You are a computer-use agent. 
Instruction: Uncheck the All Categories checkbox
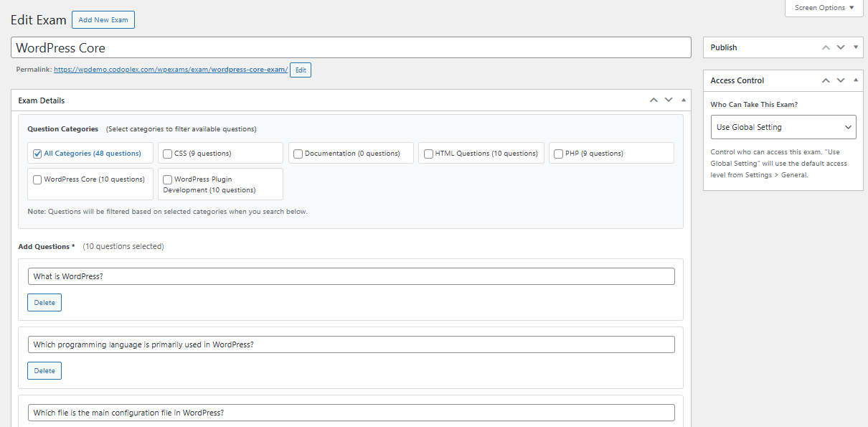tap(37, 154)
